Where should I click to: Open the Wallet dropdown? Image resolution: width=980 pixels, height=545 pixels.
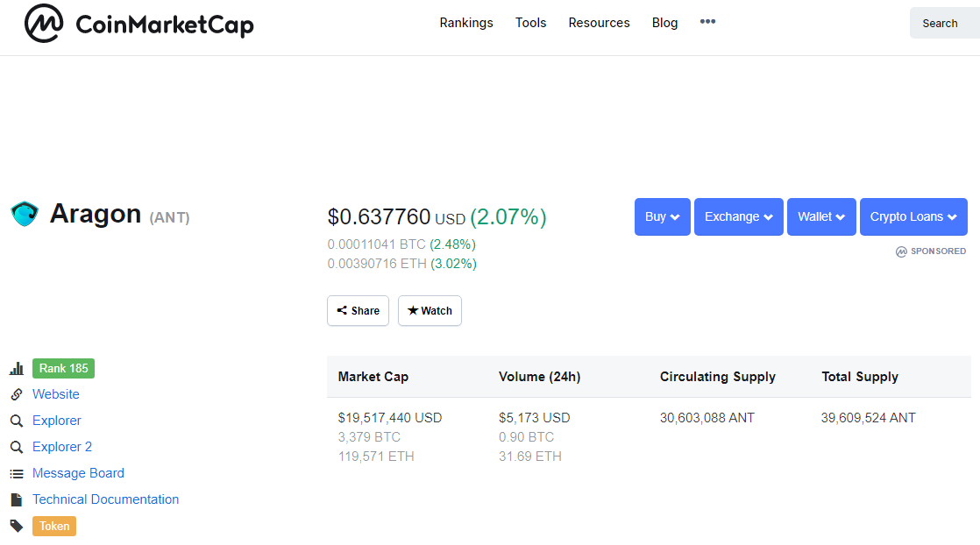(x=821, y=217)
